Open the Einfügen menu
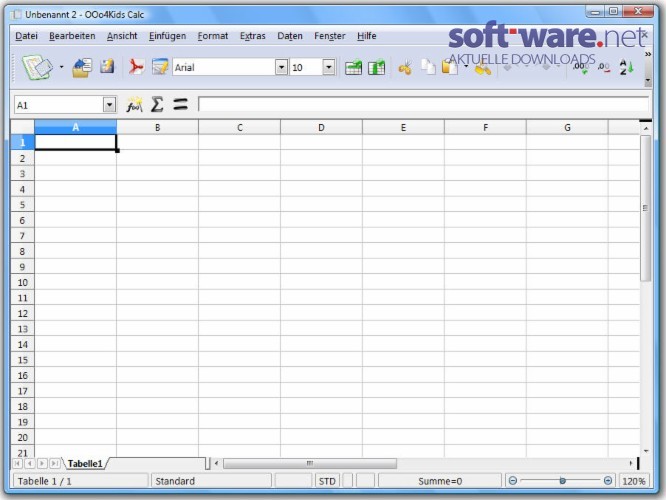Viewport: 666px width, 500px height. click(x=167, y=36)
